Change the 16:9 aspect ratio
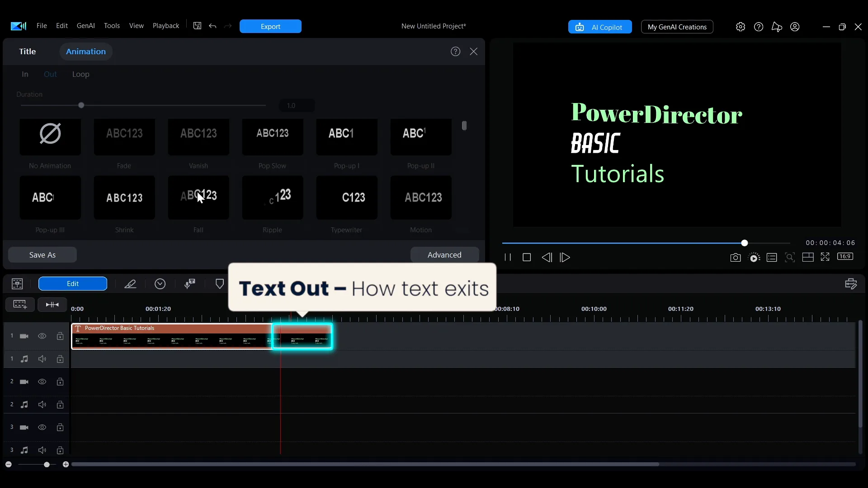 pos(845,256)
